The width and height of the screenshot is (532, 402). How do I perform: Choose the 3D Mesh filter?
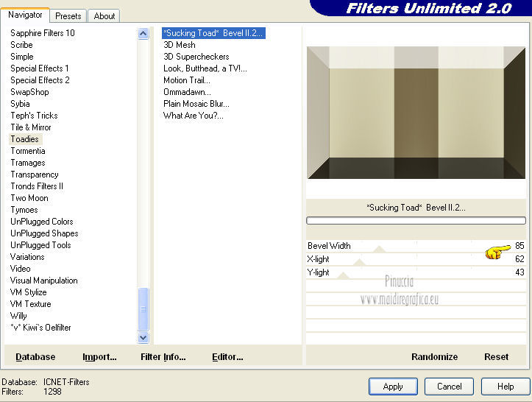(180, 45)
